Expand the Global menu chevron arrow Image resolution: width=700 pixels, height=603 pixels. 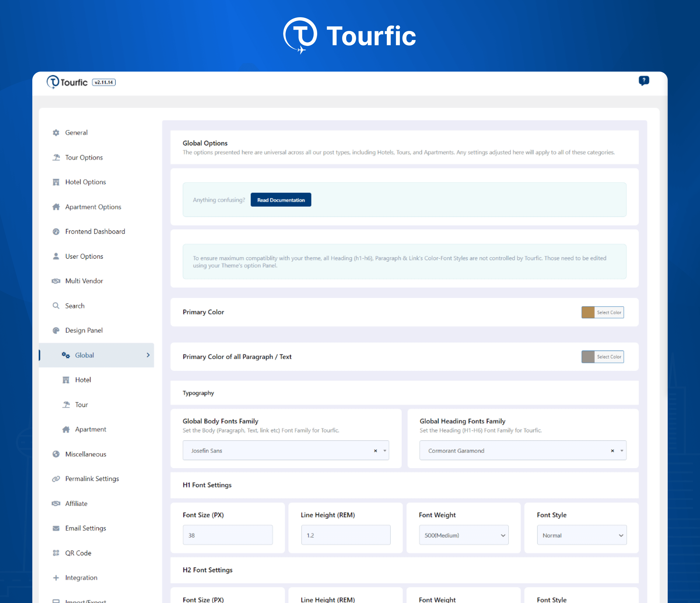click(148, 355)
